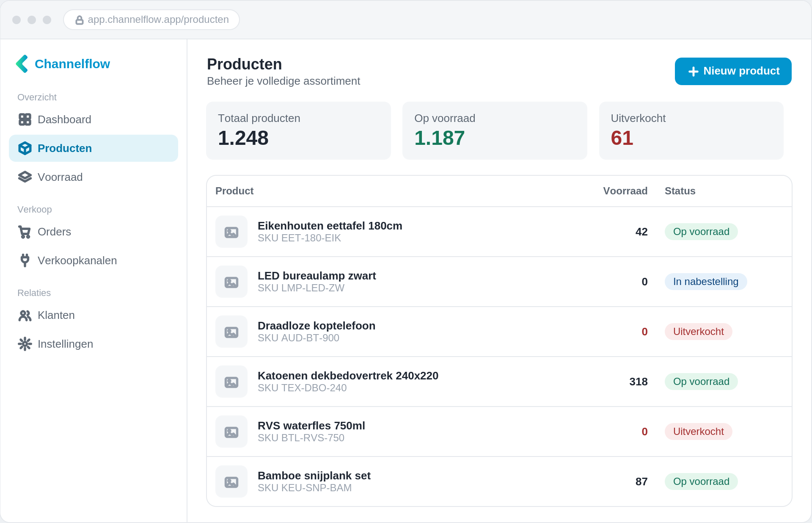Open Dashboard via its grid icon
Viewport: 812px width, 523px height.
pos(25,119)
